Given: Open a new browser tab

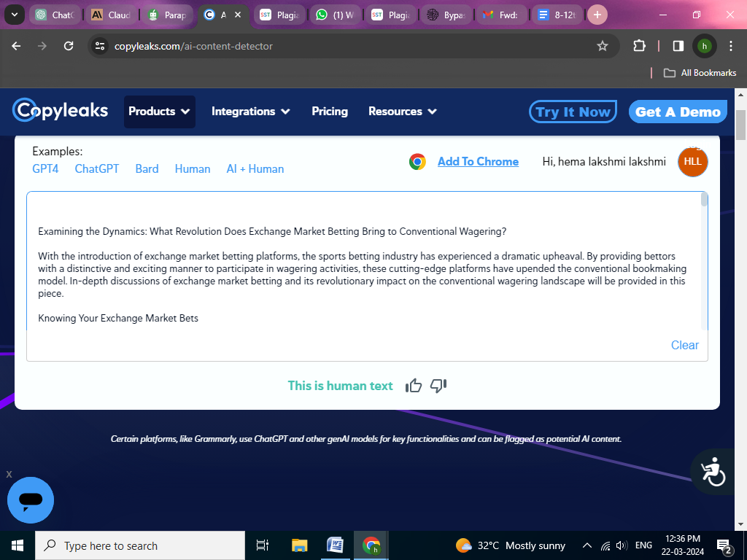Looking at the screenshot, I should click(x=597, y=15).
